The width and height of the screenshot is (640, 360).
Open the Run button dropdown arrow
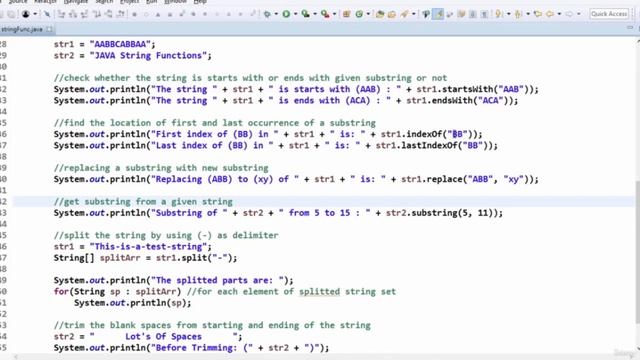[295, 14]
